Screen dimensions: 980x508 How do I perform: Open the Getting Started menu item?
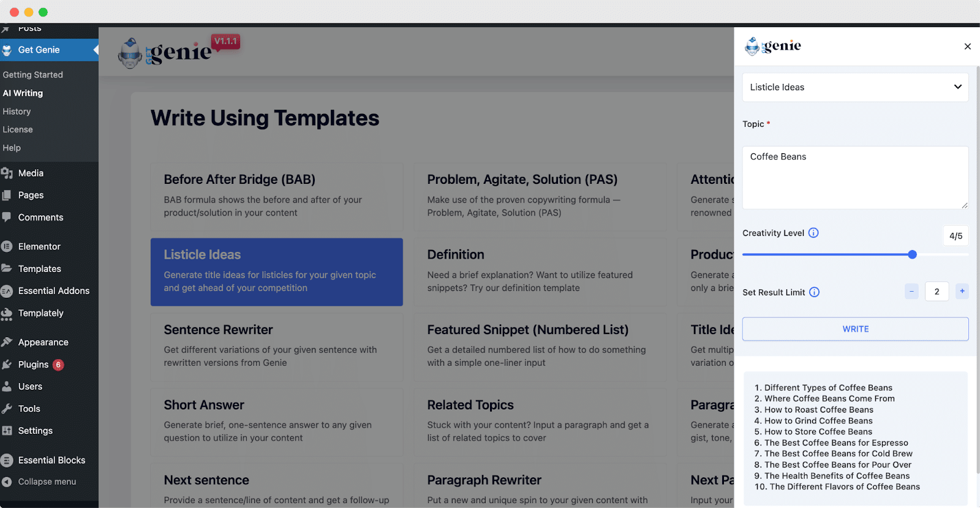[x=32, y=75]
